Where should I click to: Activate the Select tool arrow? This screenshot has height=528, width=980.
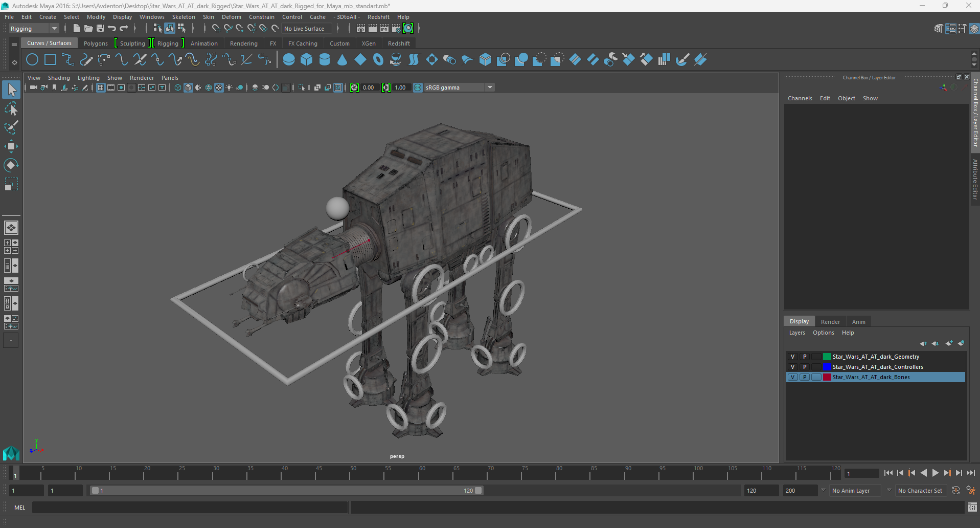coord(11,90)
